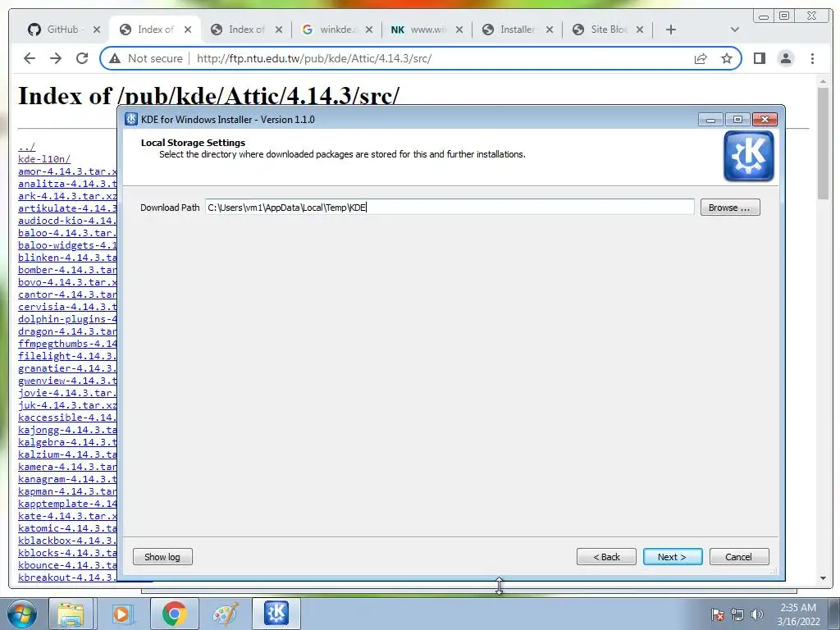Viewport: 840px width, 630px height.
Task: Click the scroll down arrow of the page
Action: pos(823,578)
